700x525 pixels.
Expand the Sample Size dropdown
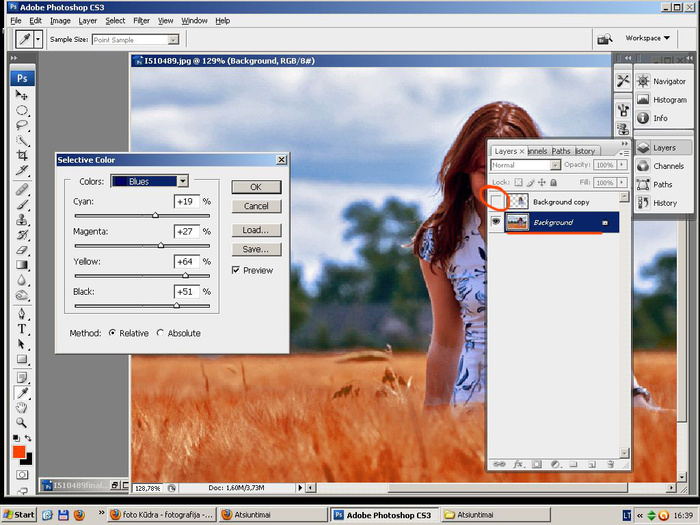coord(173,40)
